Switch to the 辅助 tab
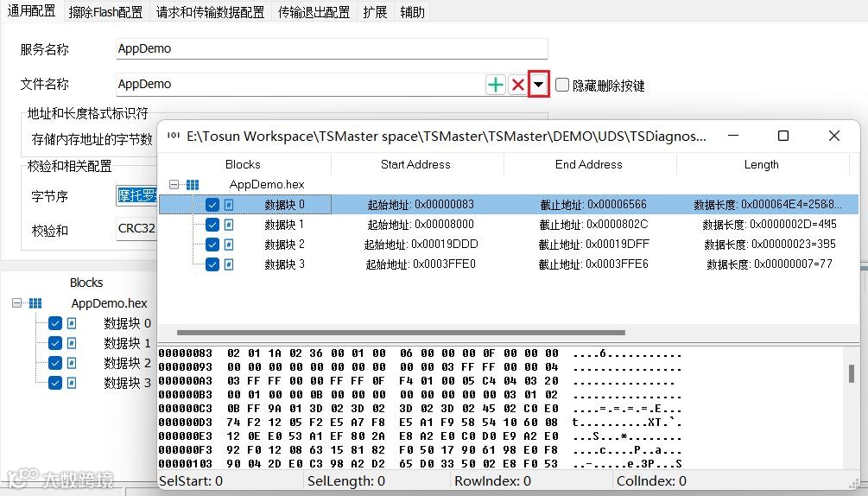This screenshot has height=496, width=868. (x=413, y=11)
